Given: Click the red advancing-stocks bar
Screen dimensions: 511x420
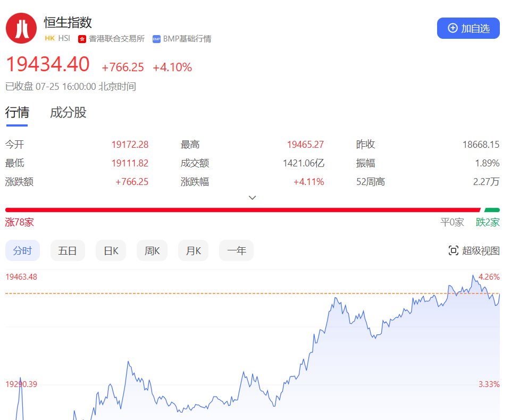Looking at the screenshot, I should tap(243, 210).
